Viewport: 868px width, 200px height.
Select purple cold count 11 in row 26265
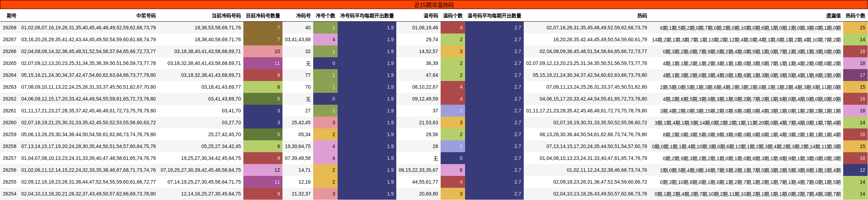click(x=263, y=63)
